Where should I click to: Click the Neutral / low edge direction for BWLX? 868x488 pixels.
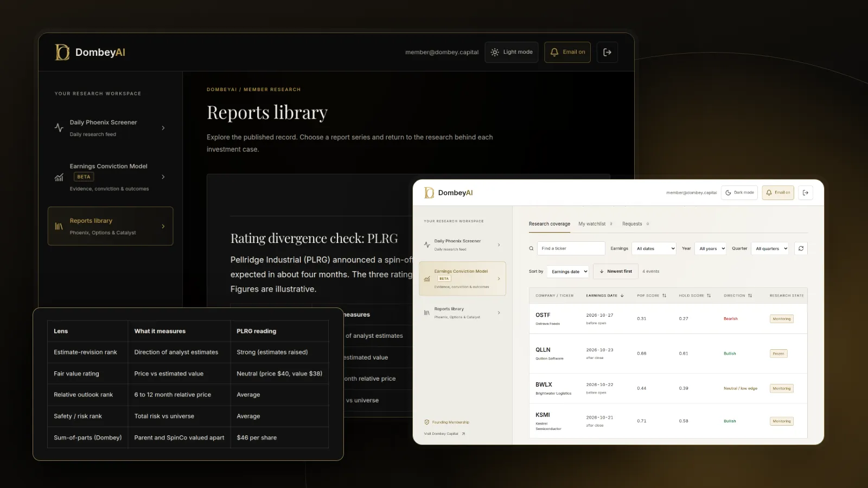[x=741, y=388]
